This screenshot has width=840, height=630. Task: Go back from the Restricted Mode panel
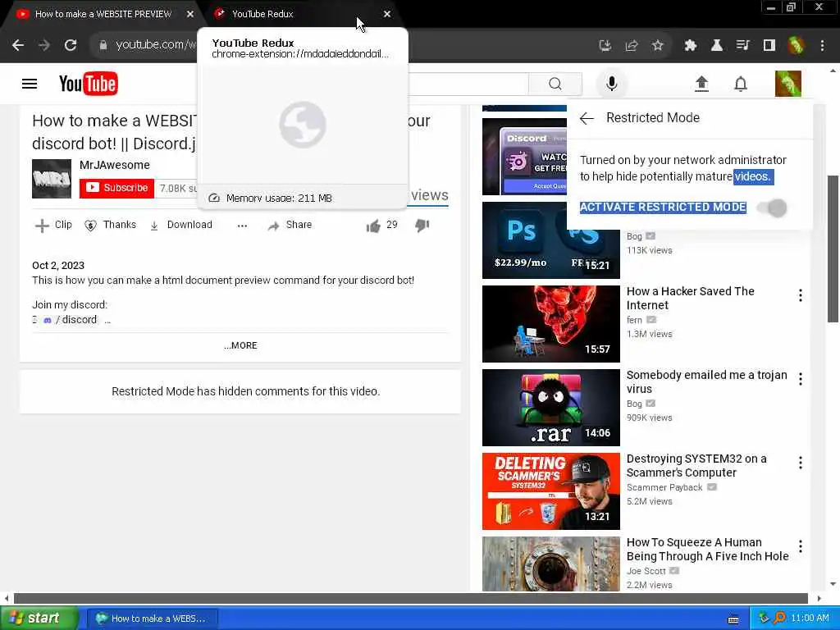pos(587,118)
